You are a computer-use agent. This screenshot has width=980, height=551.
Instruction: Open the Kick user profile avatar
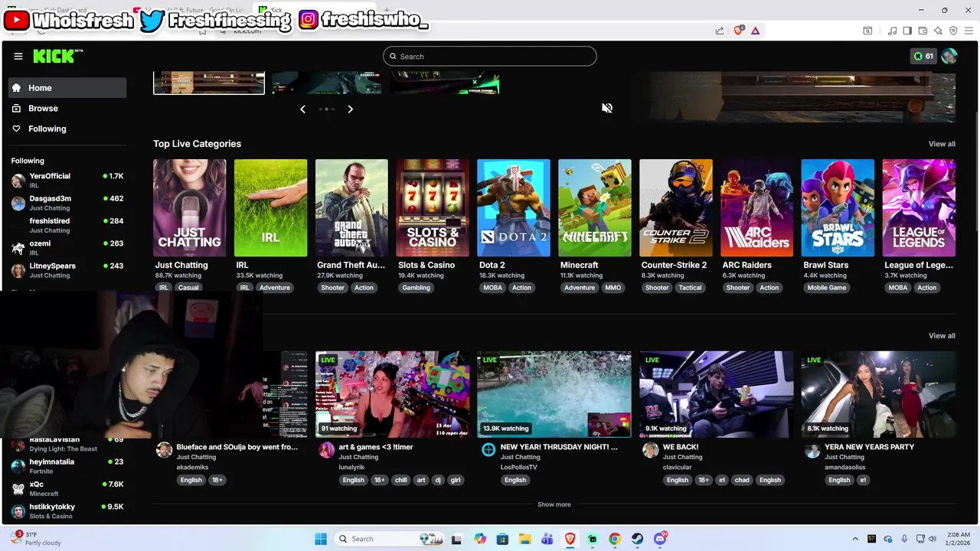point(949,56)
